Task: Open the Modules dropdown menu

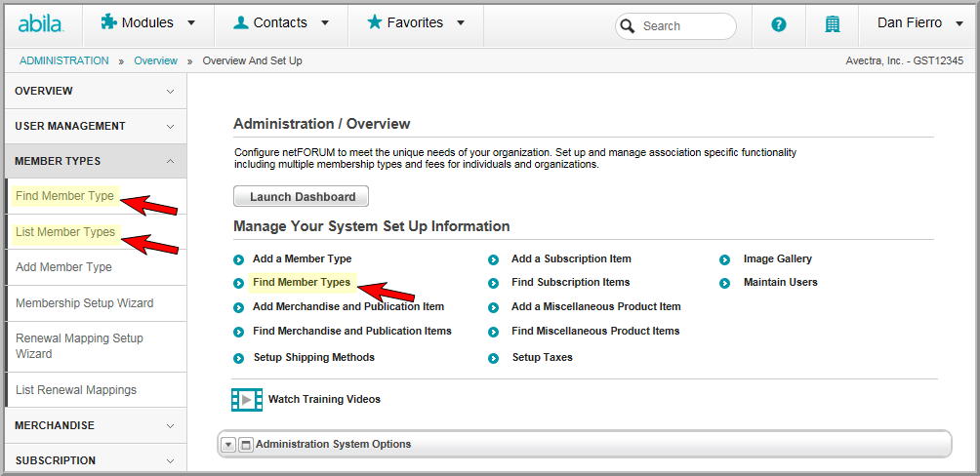Action: [x=148, y=23]
